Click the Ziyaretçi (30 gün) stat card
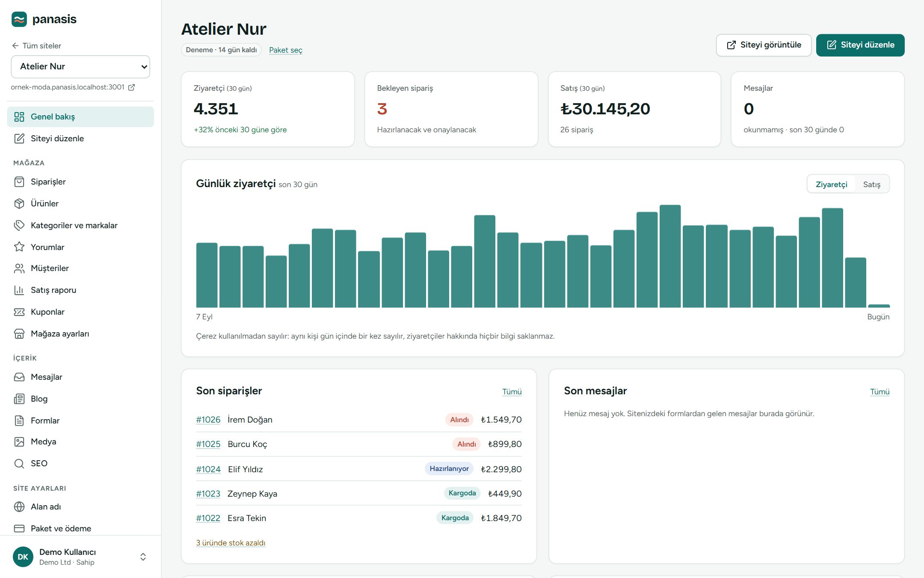Image resolution: width=924 pixels, height=578 pixels. click(268, 109)
